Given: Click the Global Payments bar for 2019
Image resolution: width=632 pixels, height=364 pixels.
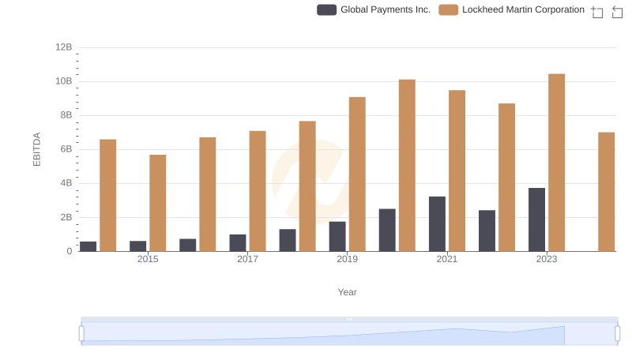Looking at the screenshot, I should 337,236.
